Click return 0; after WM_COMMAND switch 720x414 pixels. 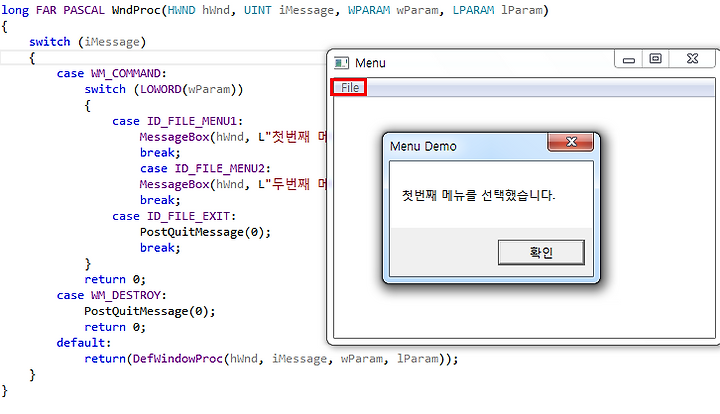click(115, 280)
